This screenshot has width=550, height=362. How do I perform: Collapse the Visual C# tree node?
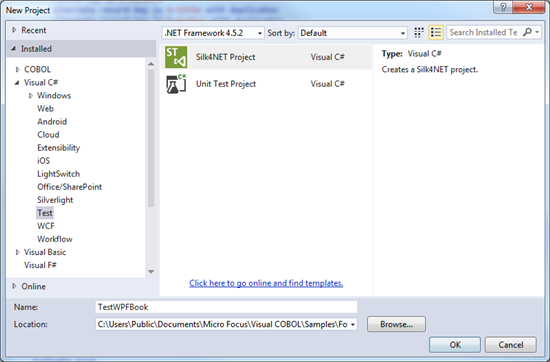click(17, 83)
